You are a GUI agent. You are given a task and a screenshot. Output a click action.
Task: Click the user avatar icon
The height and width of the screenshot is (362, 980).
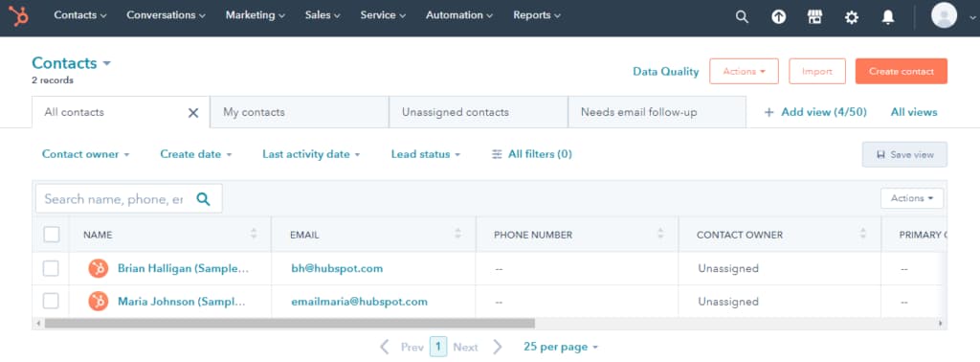944,15
